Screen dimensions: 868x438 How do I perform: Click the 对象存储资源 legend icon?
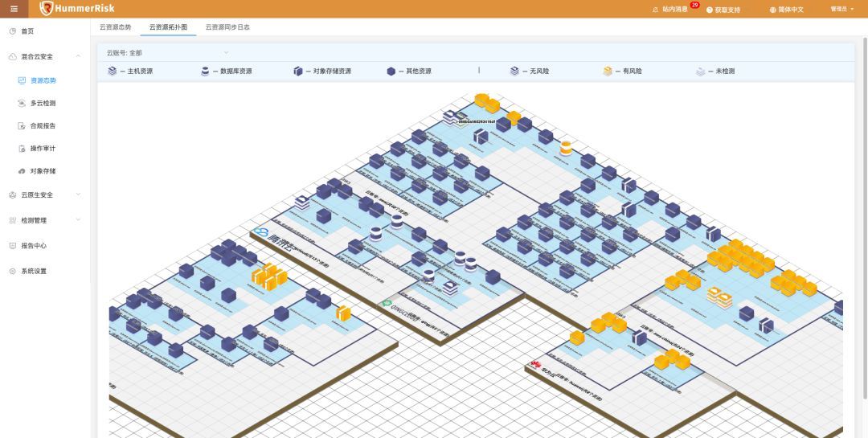tap(298, 71)
